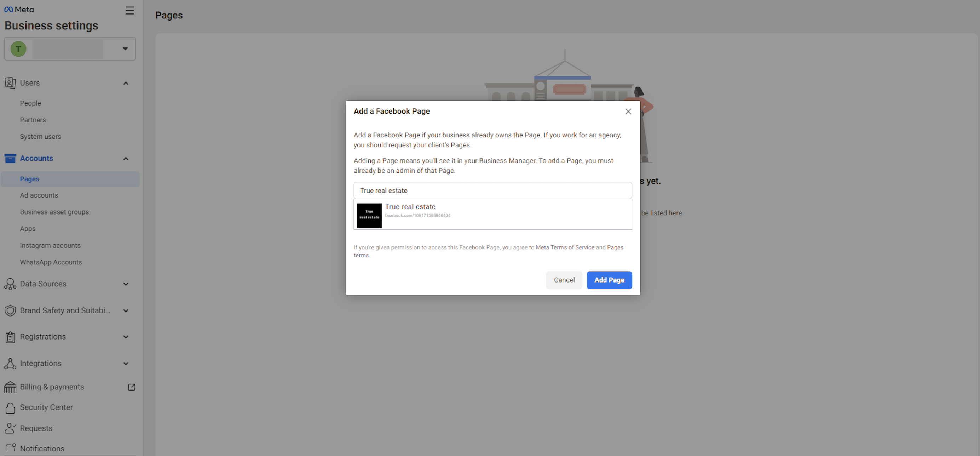Open Notifications
The image size is (980, 456).
[42, 448]
